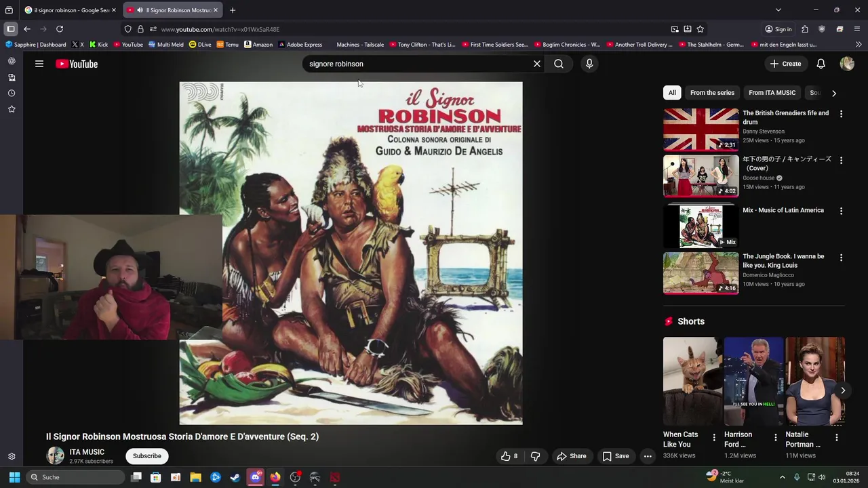
Task: Reload the current page
Action: (x=60, y=29)
